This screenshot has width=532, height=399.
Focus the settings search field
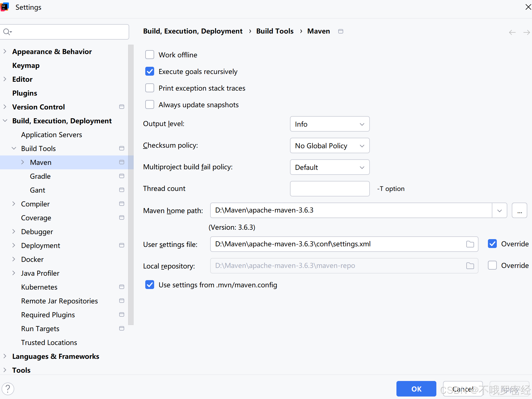pyautogui.click(x=65, y=32)
